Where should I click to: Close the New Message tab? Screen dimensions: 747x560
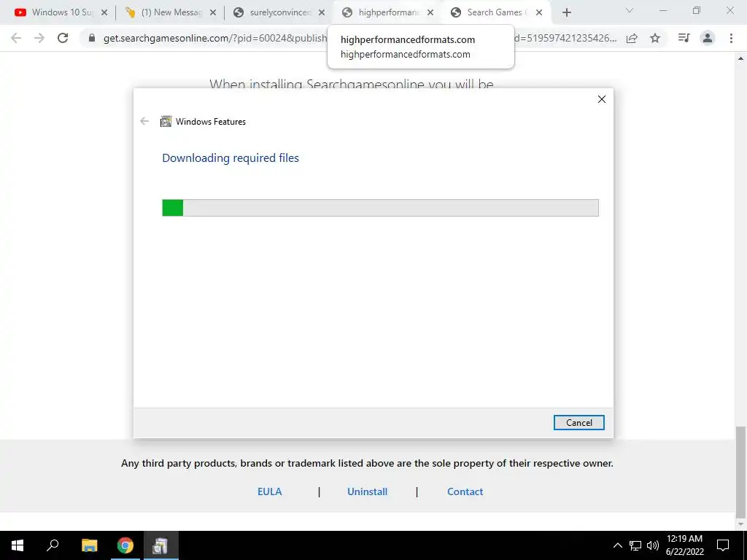click(213, 13)
